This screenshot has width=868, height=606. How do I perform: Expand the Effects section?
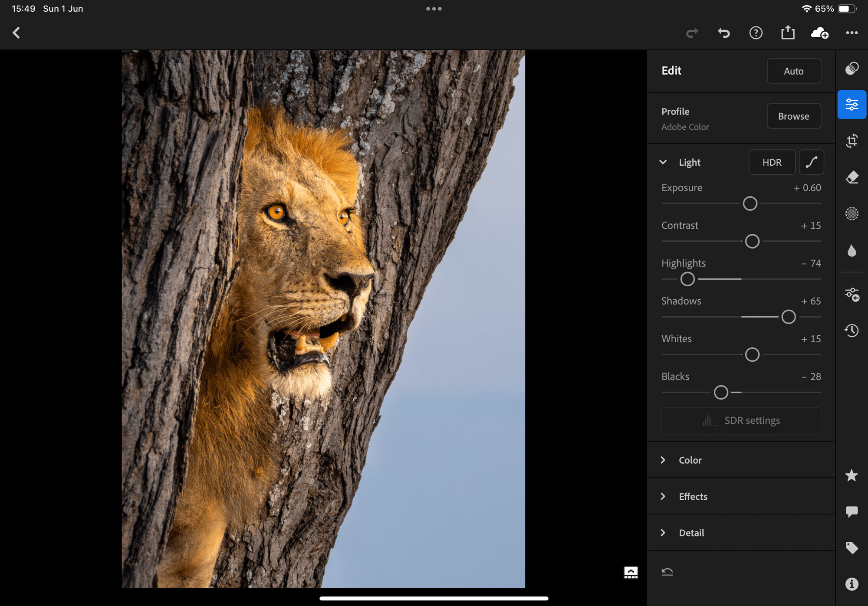(693, 497)
